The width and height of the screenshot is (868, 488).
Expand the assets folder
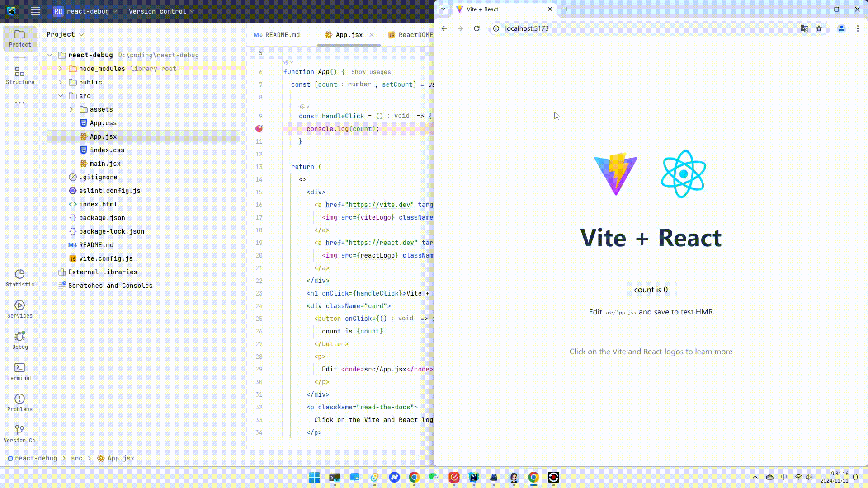tap(71, 109)
